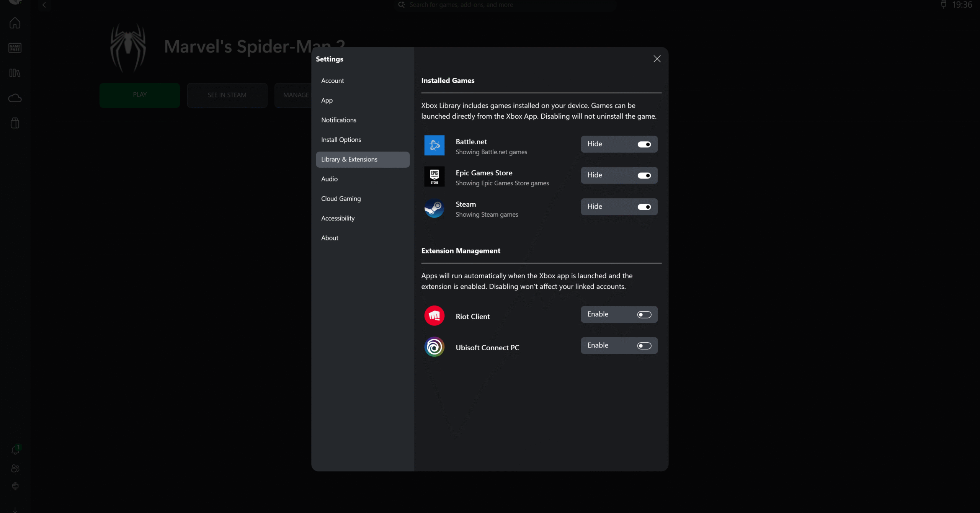Click the Marvel's Spider-Man 2 title

tap(255, 47)
